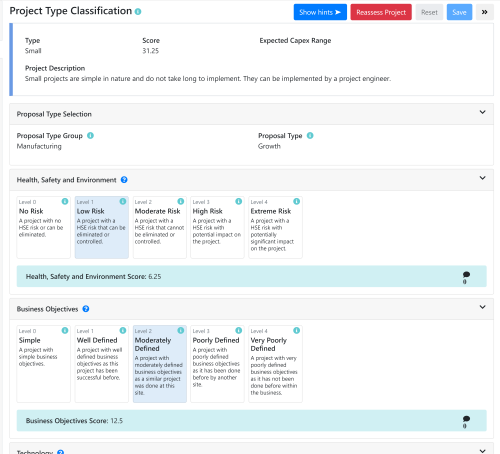
Task: Open comments on Business Objectives Score bar
Action: [x=466, y=421]
